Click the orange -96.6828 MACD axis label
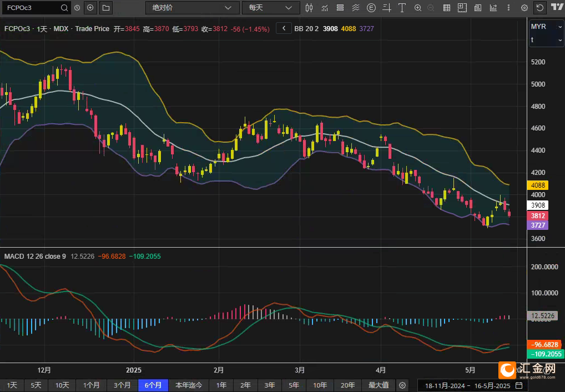565x392 pixels. [x=544, y=344]
